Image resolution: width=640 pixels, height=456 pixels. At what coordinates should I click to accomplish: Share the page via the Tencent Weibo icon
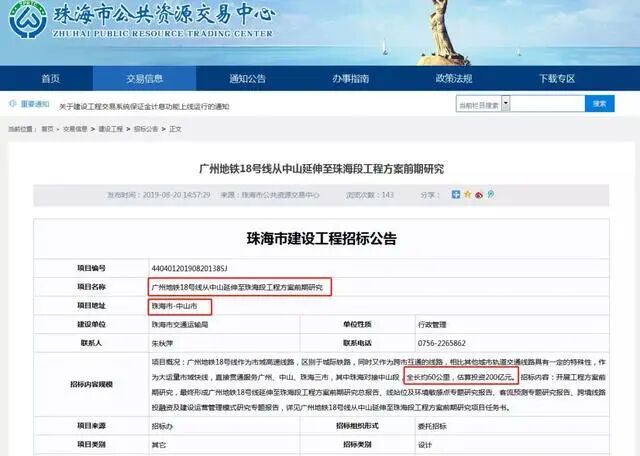pyautogui.click(x=491, y=194)
